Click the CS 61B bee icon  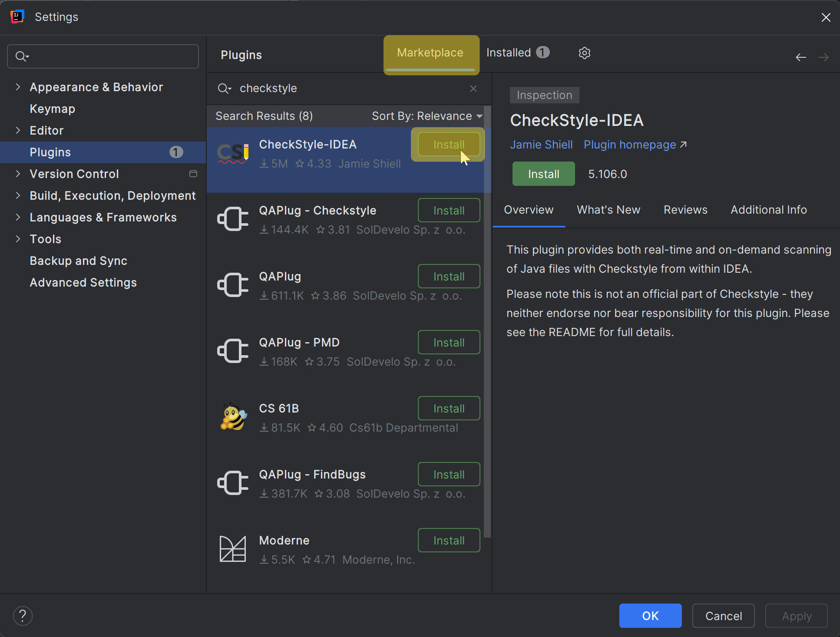pos(233,417)
